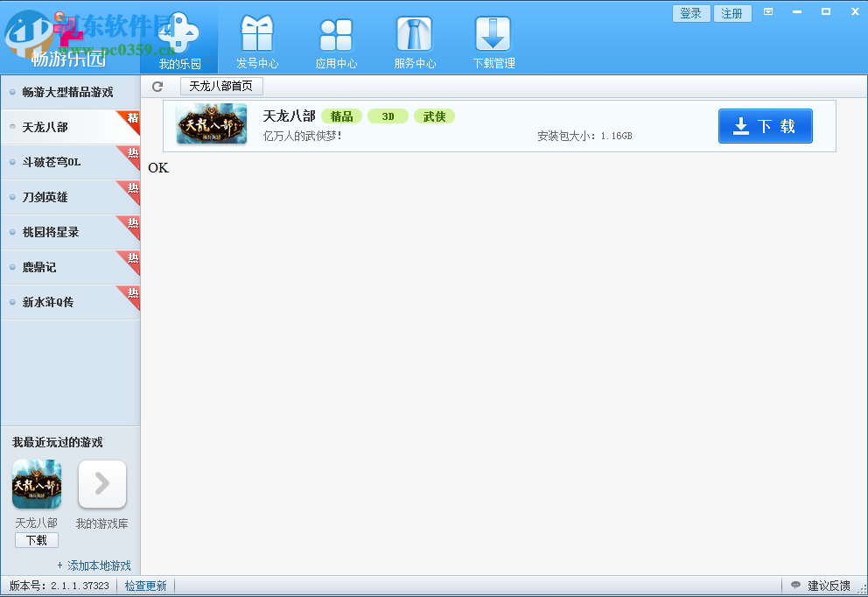Screen dimensions: 868x597
Task: Click the 我最近玩过的游戏 heading
Action: (58, 442)
